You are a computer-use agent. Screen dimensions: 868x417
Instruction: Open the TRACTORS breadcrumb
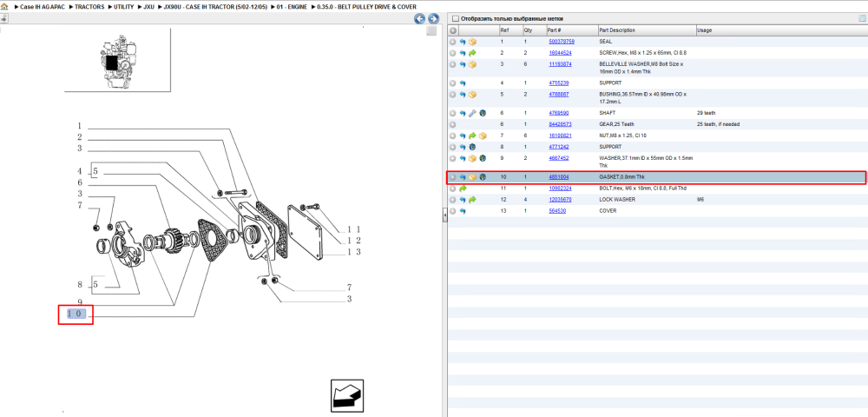(x=89, y=6)
